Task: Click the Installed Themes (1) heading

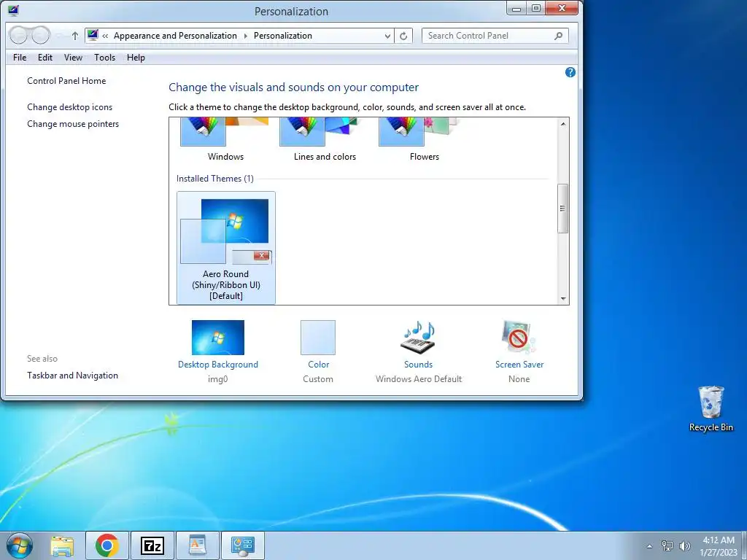Action: [215, 179]
